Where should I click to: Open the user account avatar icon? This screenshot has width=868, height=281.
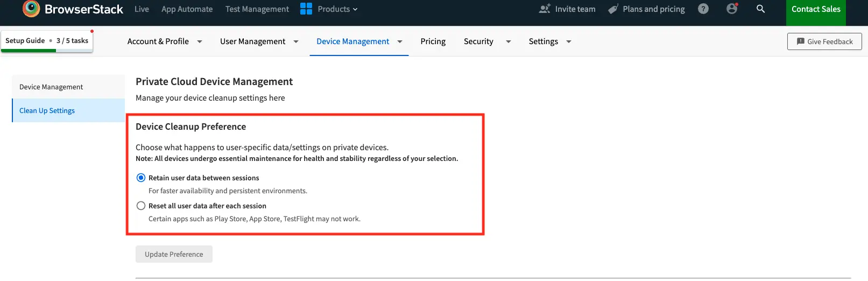(x=731, y=9)
